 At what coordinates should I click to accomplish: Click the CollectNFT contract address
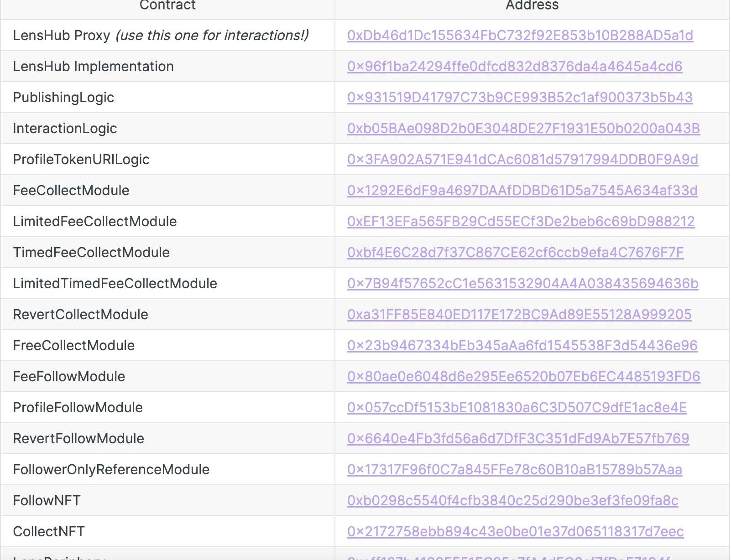(515, 532)
